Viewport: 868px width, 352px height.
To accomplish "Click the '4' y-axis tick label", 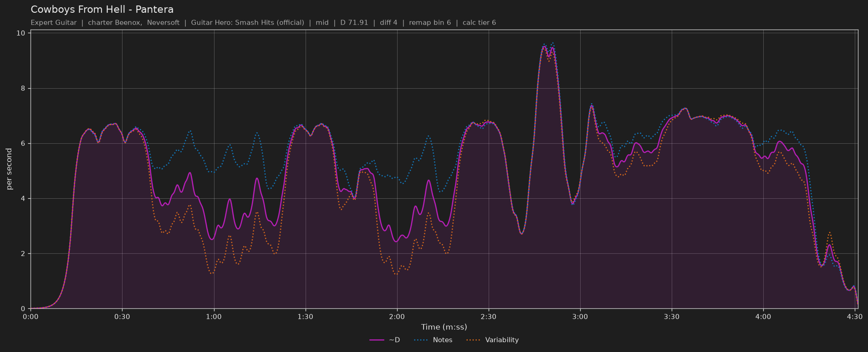I will 23,199.
